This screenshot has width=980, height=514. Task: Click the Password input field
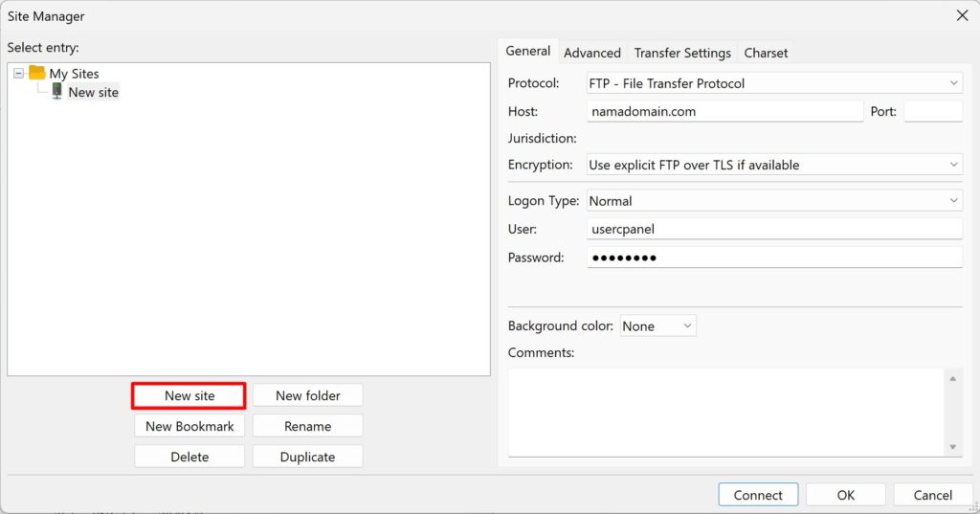(x=774, y=257)
